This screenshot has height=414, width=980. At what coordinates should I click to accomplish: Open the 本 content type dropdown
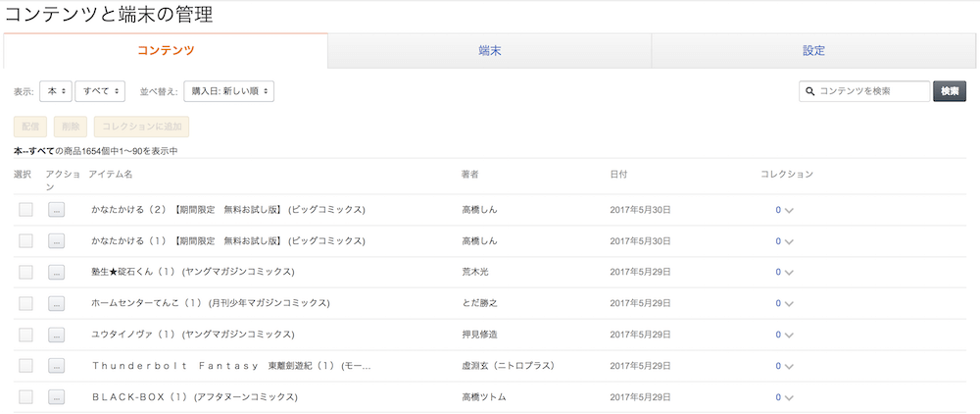56,91
